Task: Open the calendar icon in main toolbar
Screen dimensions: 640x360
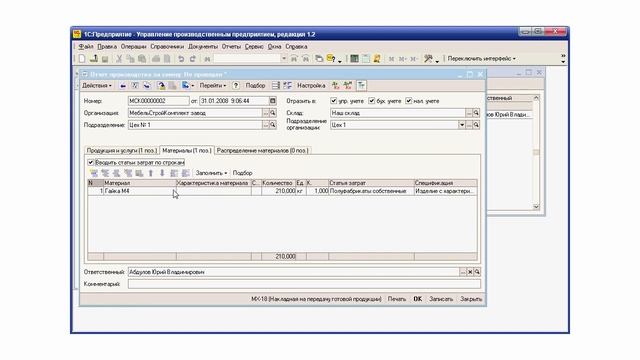Action: click(366, 59)
